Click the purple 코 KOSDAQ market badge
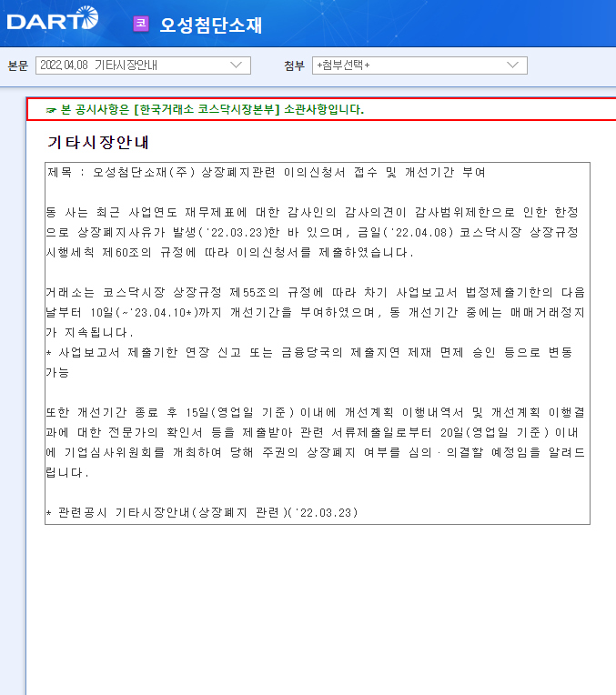The image size is (616, 695). (x=141, y=24)
